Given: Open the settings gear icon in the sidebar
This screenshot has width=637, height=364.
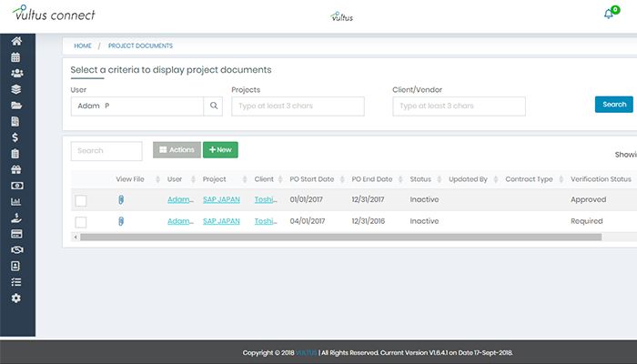Looking at the screenshot, I should click(x=15, y=298).
